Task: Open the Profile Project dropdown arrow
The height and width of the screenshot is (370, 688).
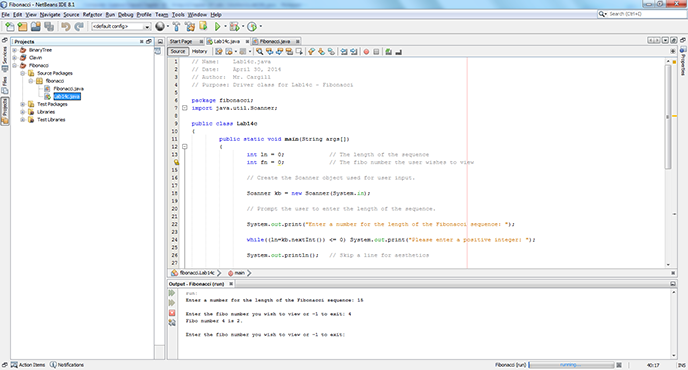Action: (260, 26)
